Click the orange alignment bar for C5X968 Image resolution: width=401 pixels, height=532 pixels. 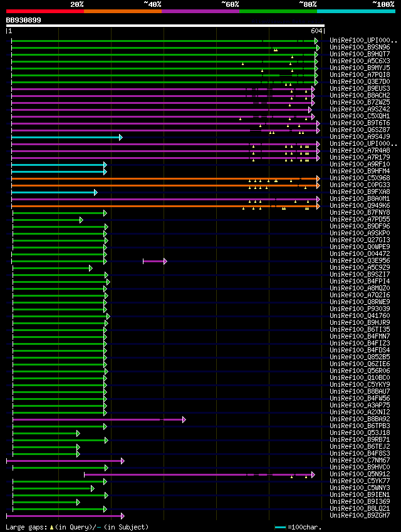coord(165,178)
